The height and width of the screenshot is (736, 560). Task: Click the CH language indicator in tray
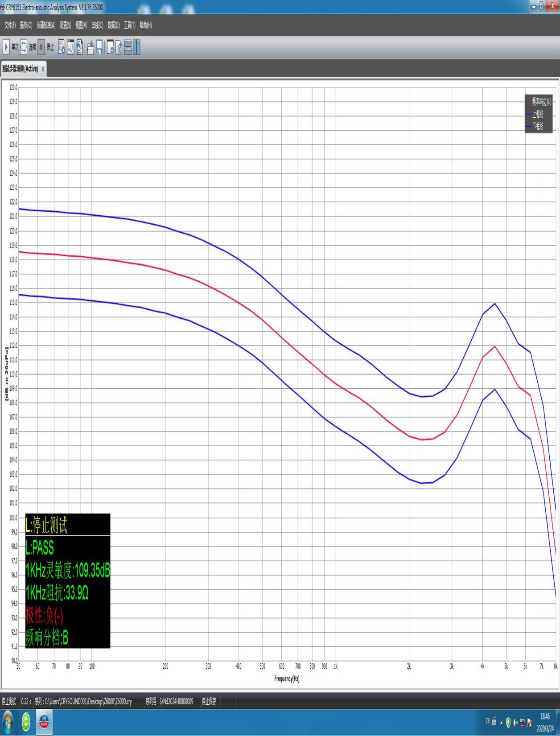(488, 720)
